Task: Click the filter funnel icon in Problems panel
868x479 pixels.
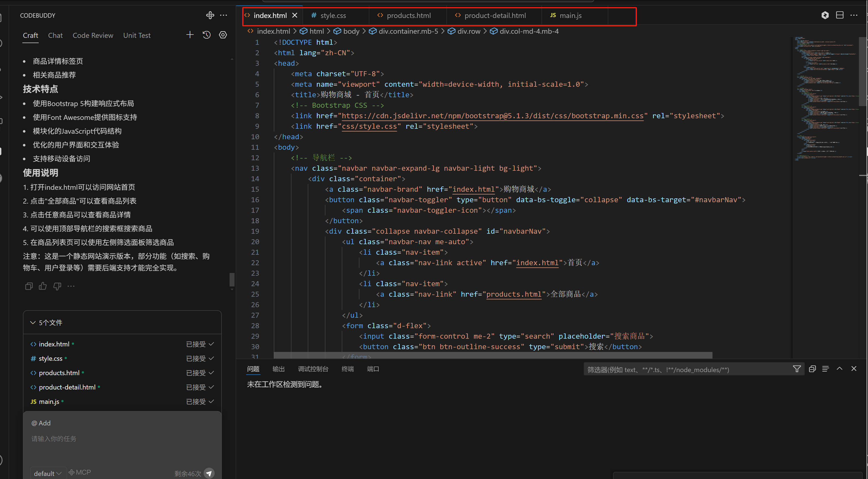Action: (x=796, y=369)
